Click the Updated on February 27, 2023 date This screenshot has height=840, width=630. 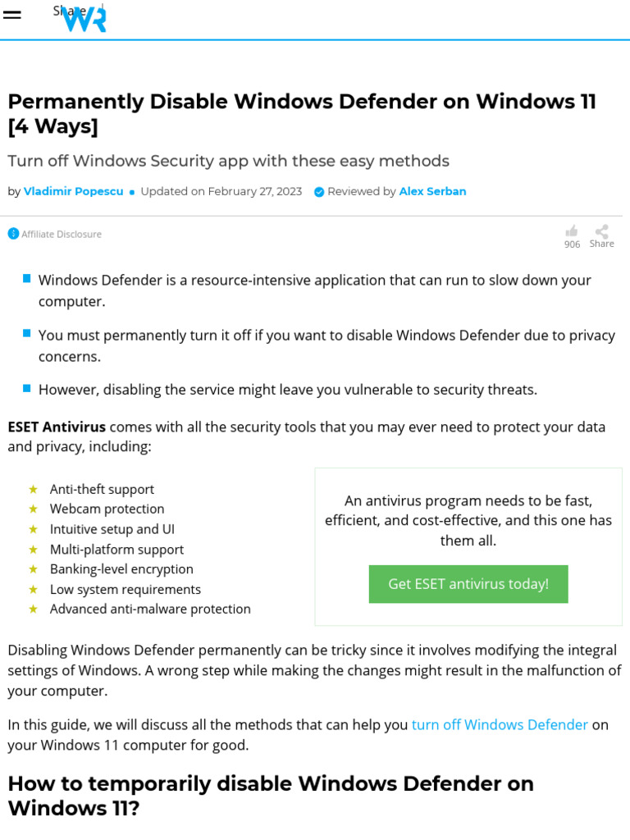coord(221,191)
